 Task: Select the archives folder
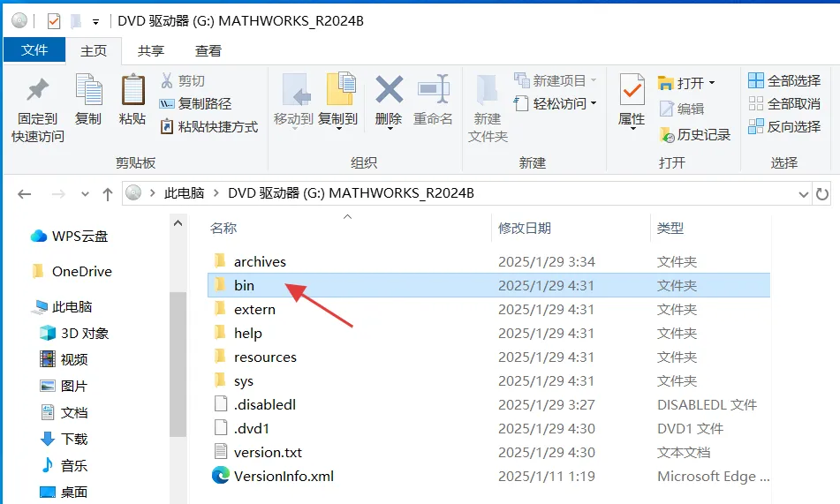click(488, 261)
